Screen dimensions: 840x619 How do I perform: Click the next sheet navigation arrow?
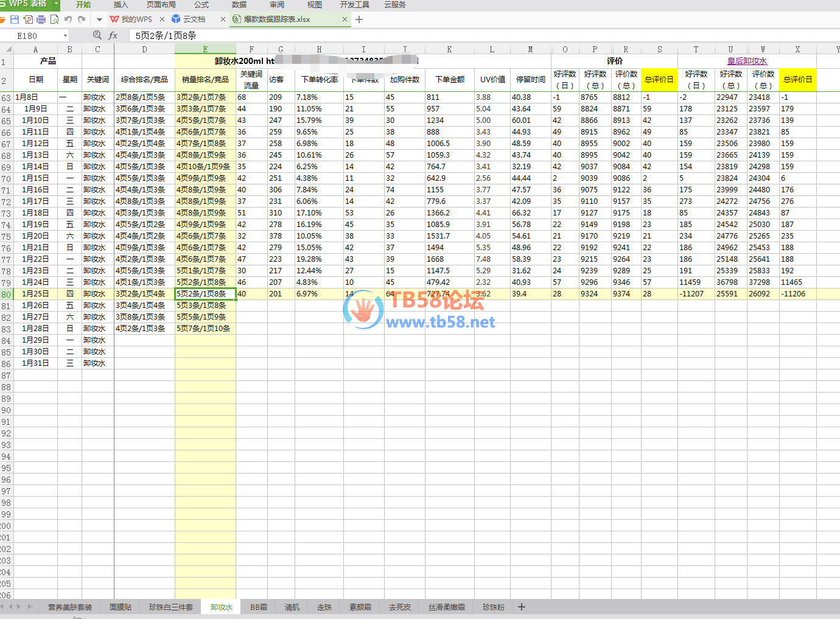[x=19, y=606]
